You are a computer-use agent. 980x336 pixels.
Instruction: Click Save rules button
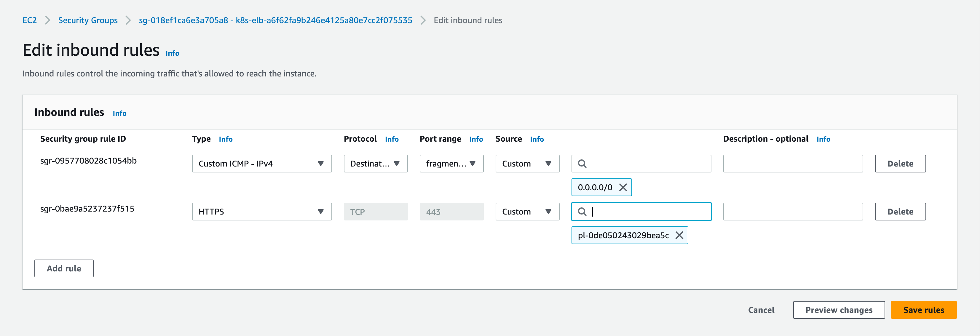[923, 310]
